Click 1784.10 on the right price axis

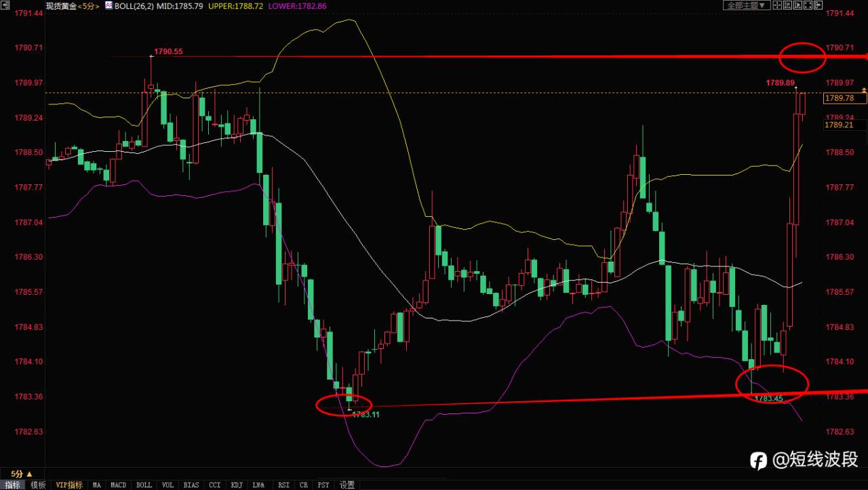tap(840, 362)
